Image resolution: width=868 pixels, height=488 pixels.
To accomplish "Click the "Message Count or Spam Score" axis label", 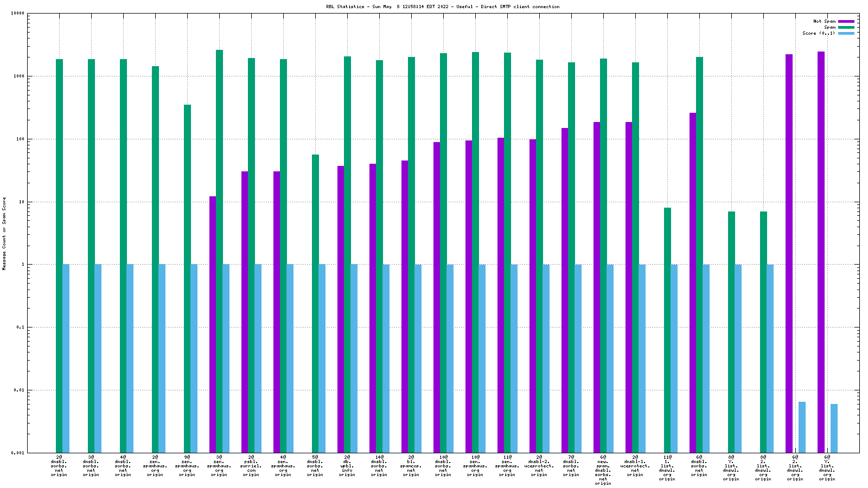I will pyautogui.click(x=4, y=233).
